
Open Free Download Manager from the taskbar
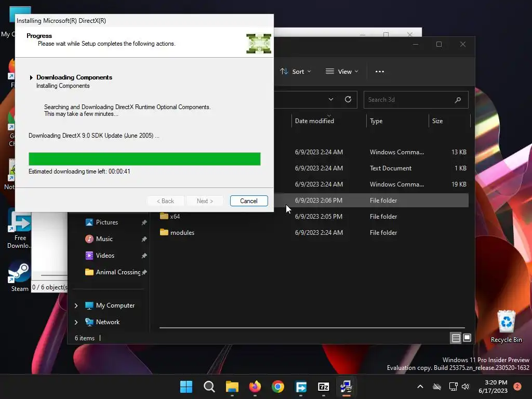click(x=301, y=387)
